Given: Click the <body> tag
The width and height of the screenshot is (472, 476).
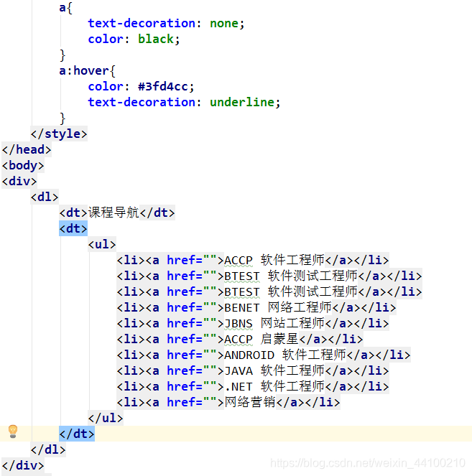Looking at the screenshot, I should pyautogui.click(x=23, y=165).
